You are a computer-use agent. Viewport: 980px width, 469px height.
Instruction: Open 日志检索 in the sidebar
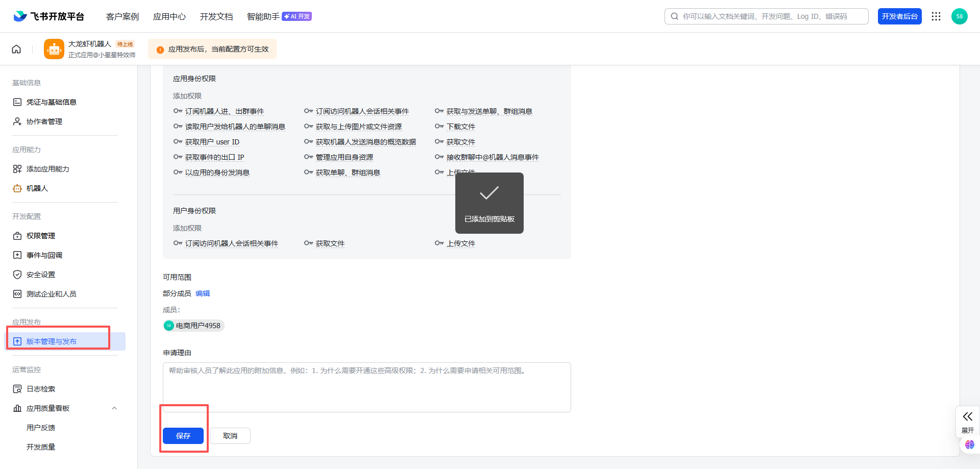coord(41,389)
